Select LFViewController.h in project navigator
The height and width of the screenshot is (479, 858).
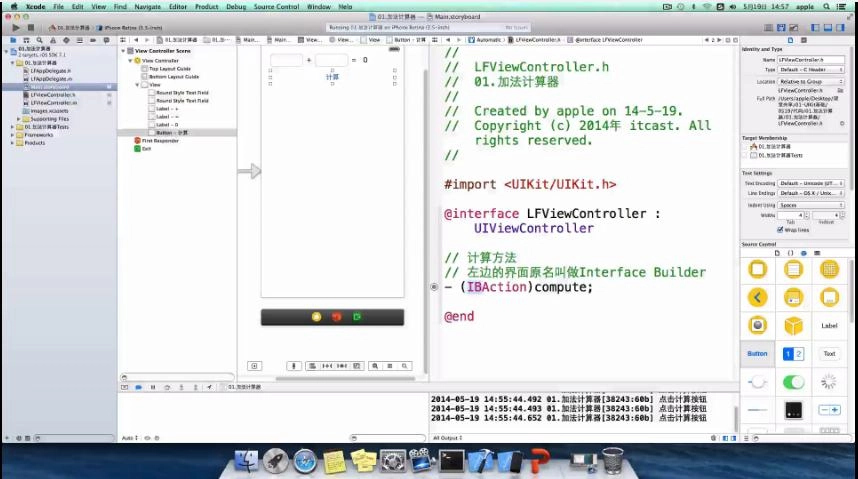(x=53, y=95)
